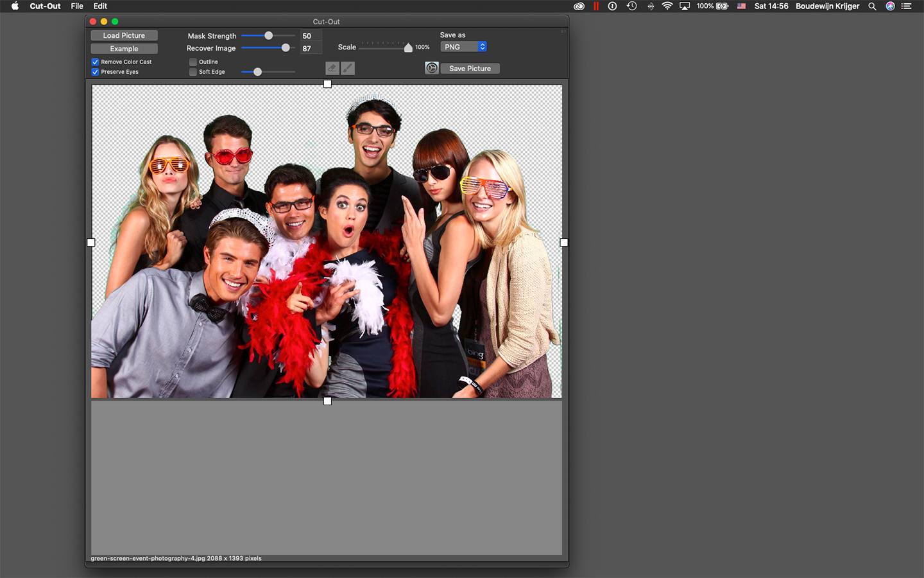This screenshot has height=578, width=924.
Task: Open Creative Cloud menu bar icon
Action: coord(579,6)
